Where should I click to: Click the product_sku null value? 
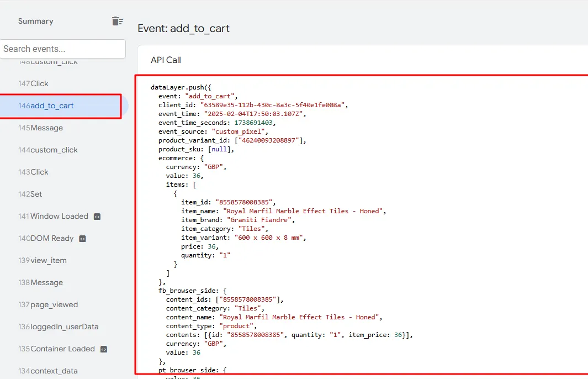[219, 149]
